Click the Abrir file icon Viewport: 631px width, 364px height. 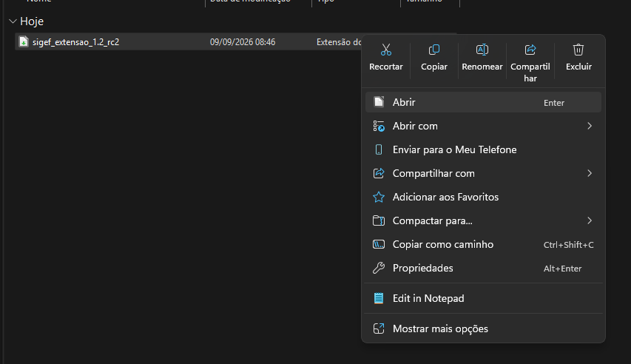[x=379, y=102]
